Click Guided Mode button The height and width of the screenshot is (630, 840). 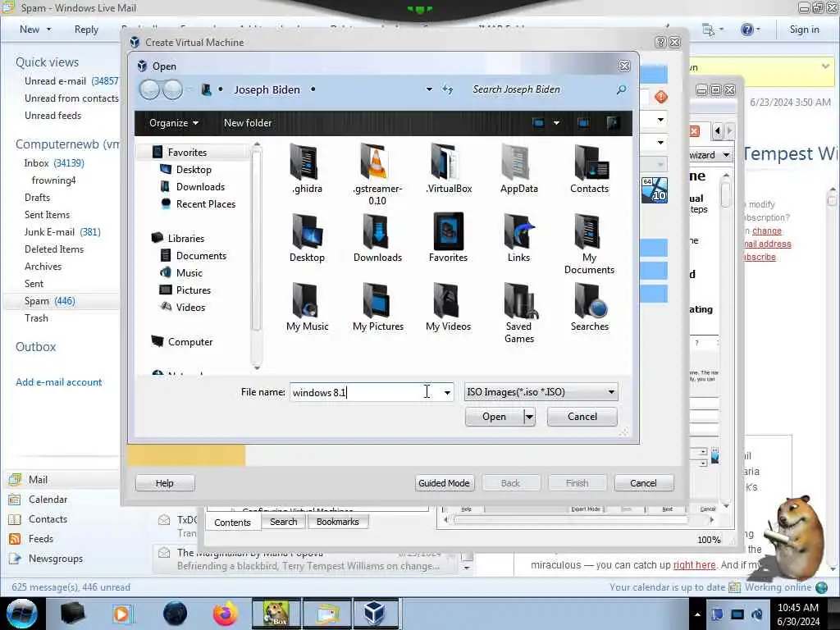click(444, 483)
